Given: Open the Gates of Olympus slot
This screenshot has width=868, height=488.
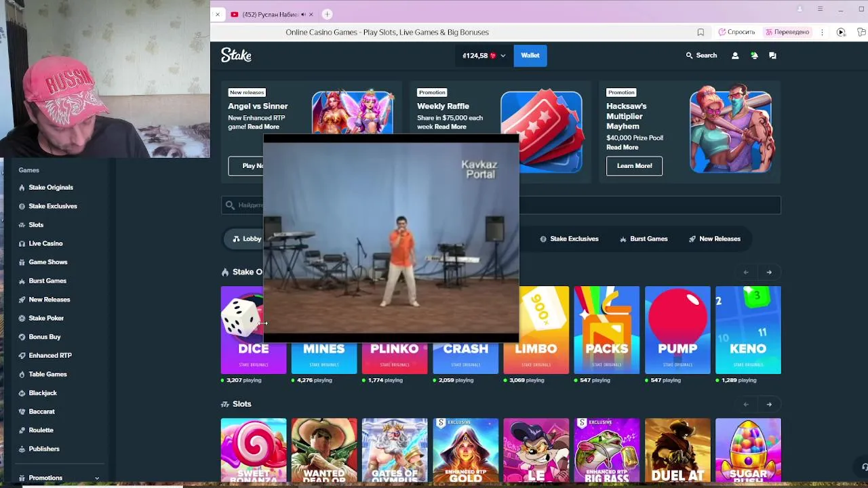Looking at the screenshot, I should coord(395,450).
